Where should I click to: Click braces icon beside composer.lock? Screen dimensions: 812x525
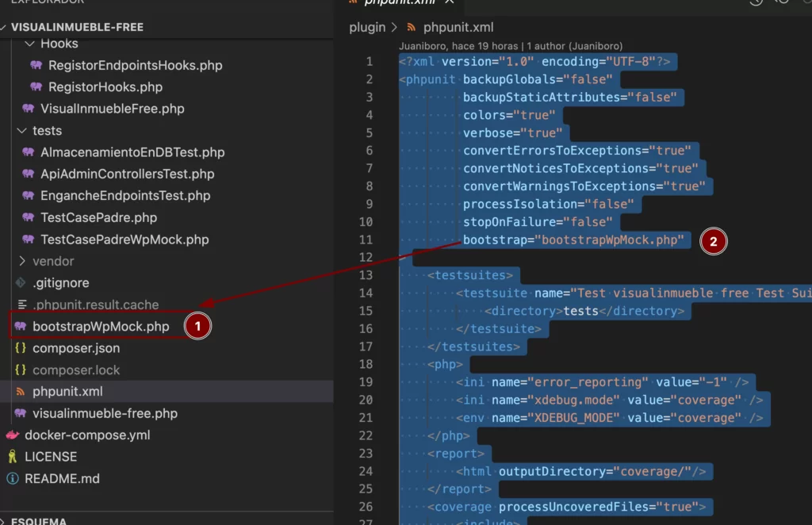pos(20,370)
